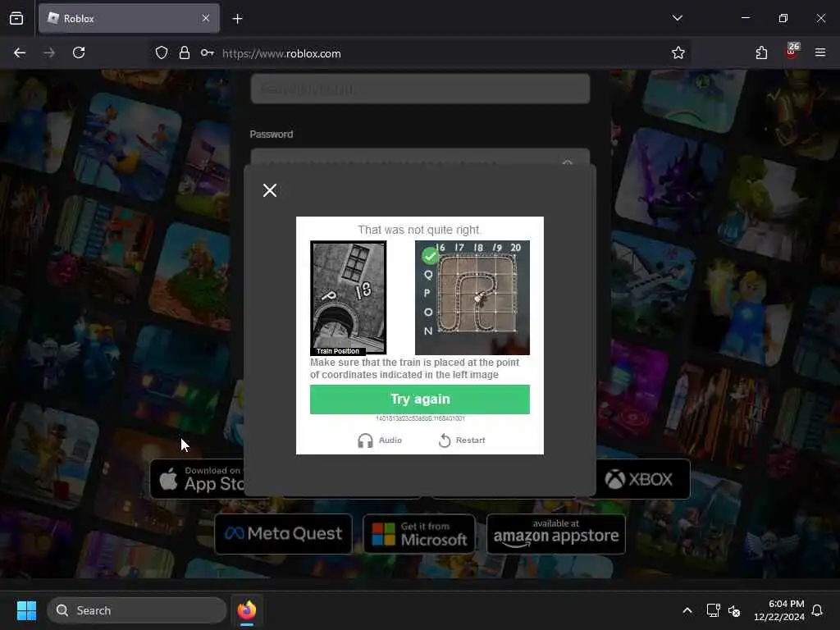Click the taskbar Search box
The image size is (840, 630).
click(x=137, y=610)
